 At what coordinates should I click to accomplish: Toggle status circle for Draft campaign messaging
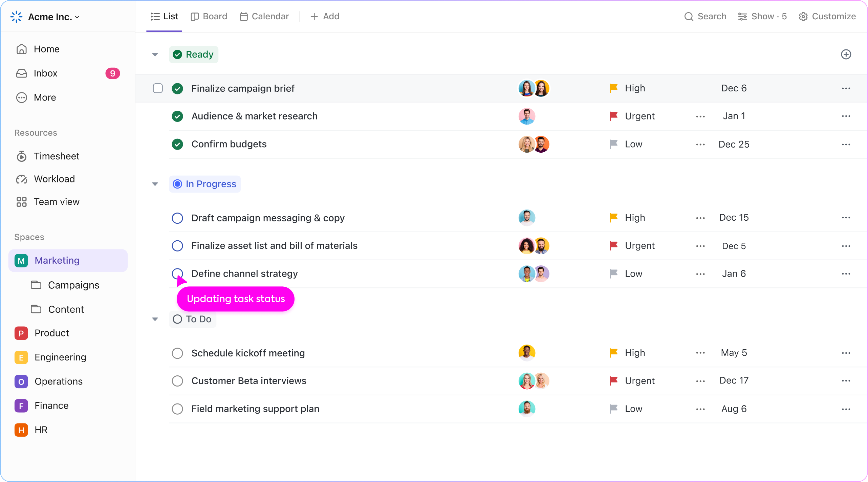pyautogui.click(x=177, y=218)
